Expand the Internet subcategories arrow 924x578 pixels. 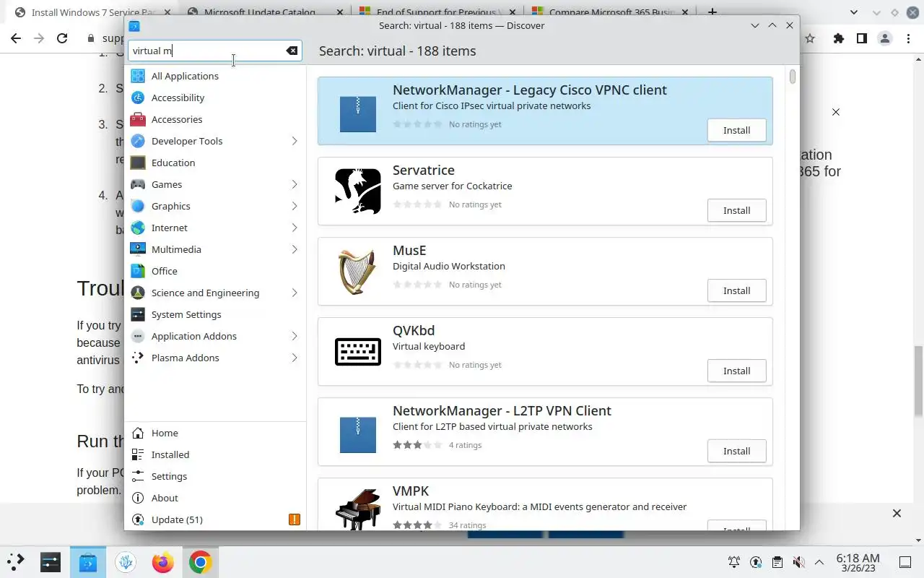(x=295, y=228)
